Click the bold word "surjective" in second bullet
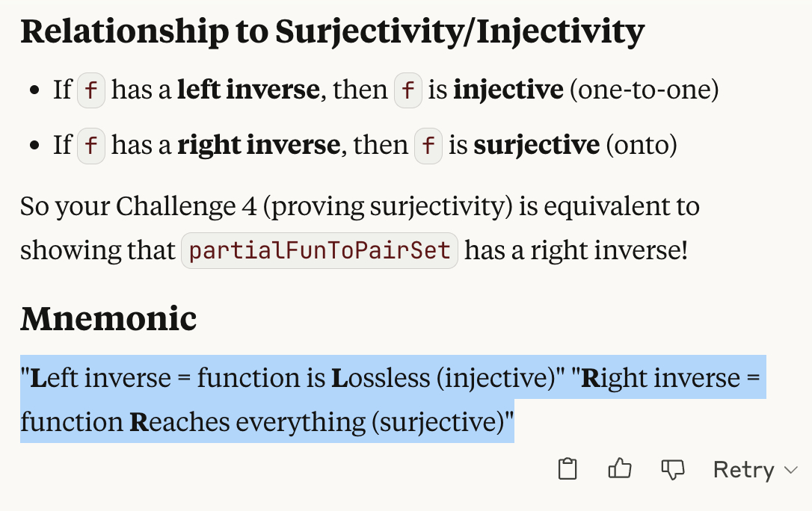The width and height of the screenshot is (812, 511). (x=536, y=144)
